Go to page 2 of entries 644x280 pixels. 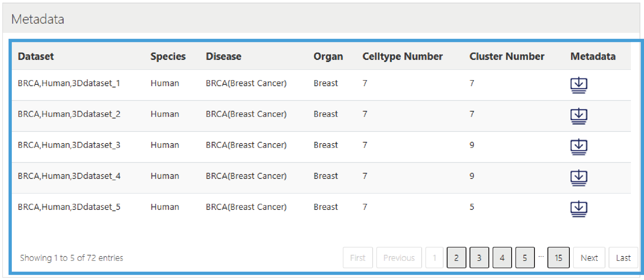point(456,258)
